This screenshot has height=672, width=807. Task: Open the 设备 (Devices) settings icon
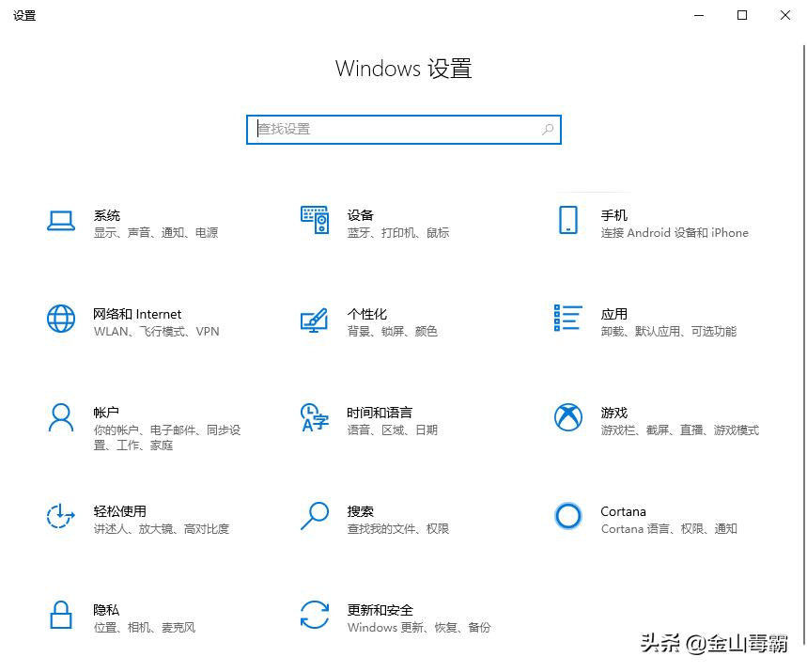315,219
